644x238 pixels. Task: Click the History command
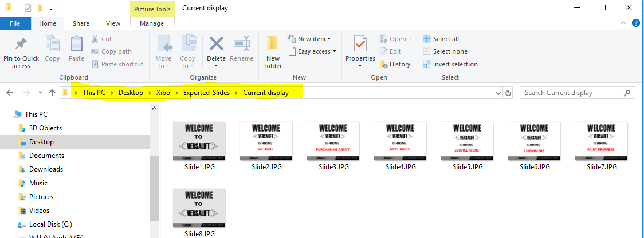(x=395, y=64)
